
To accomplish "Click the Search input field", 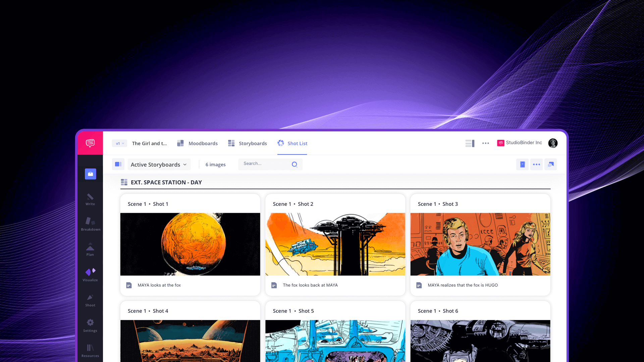I will pyautogui.click(x=270, y=164).
